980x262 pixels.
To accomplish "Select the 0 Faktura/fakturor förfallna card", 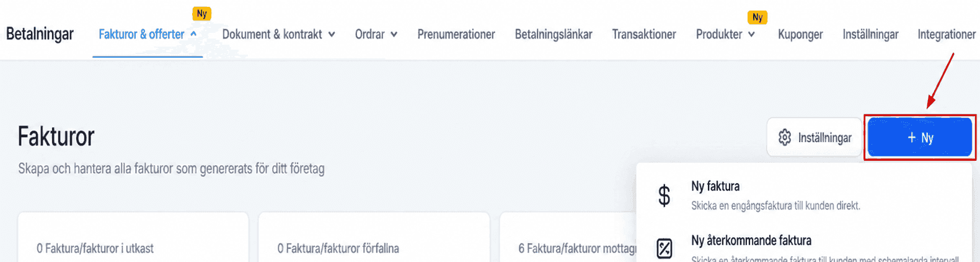I will click(374, 238).
